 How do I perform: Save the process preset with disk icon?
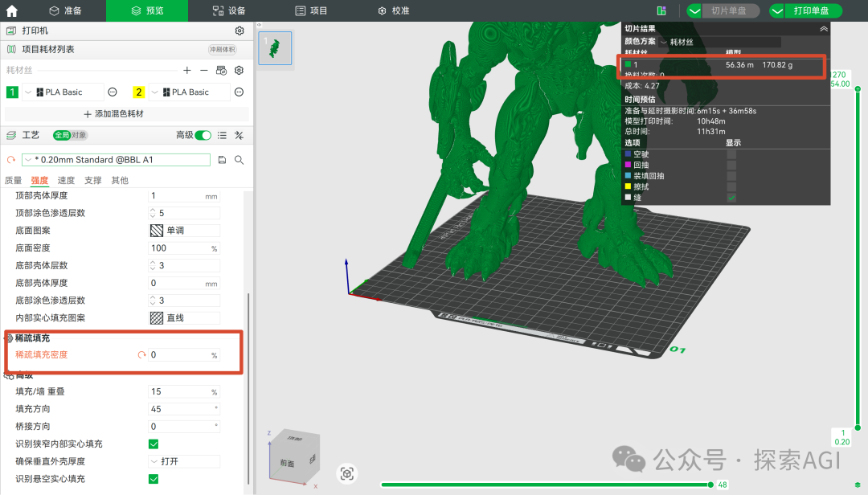click(223, 160)
